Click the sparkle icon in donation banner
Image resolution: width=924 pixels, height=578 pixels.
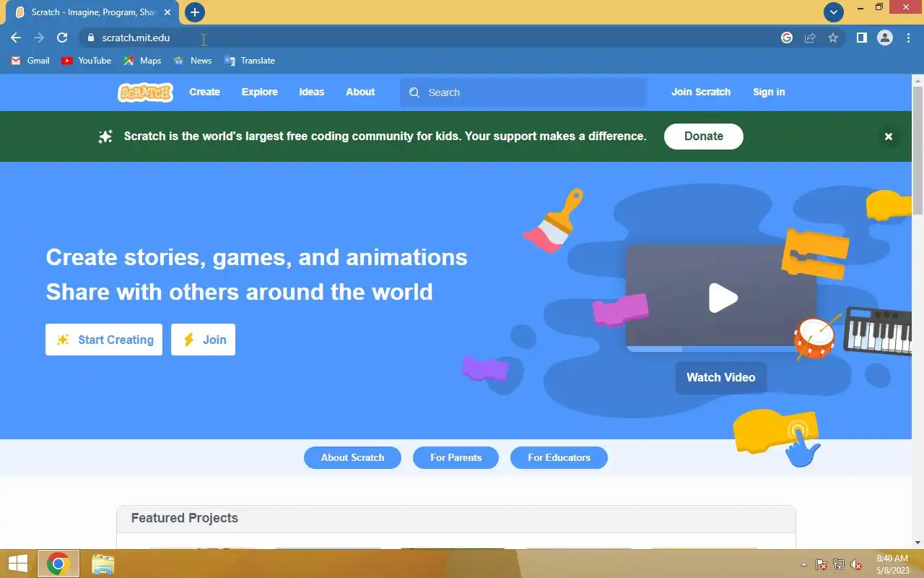[105, 136]
